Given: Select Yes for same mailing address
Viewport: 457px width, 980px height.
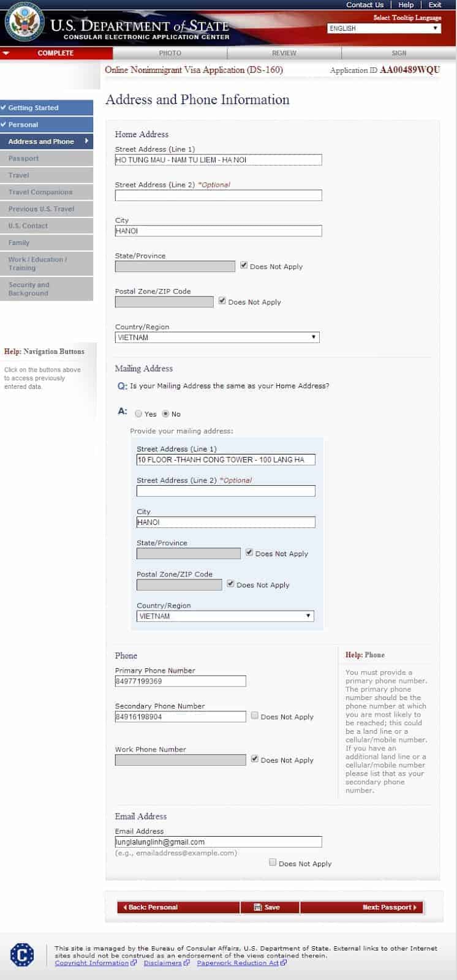Looking at the screenshot, I should [138, 414].
